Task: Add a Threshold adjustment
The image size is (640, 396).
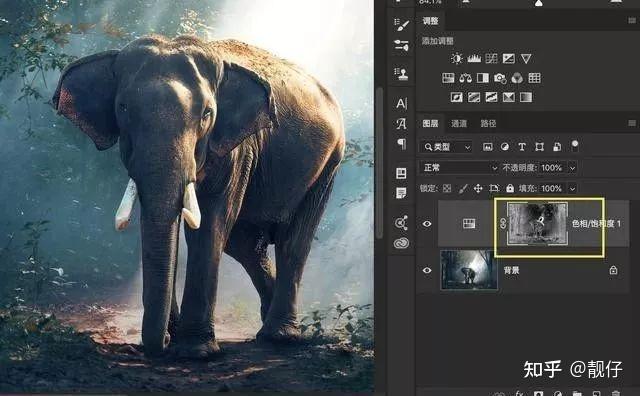Action: tap(491, 97)
